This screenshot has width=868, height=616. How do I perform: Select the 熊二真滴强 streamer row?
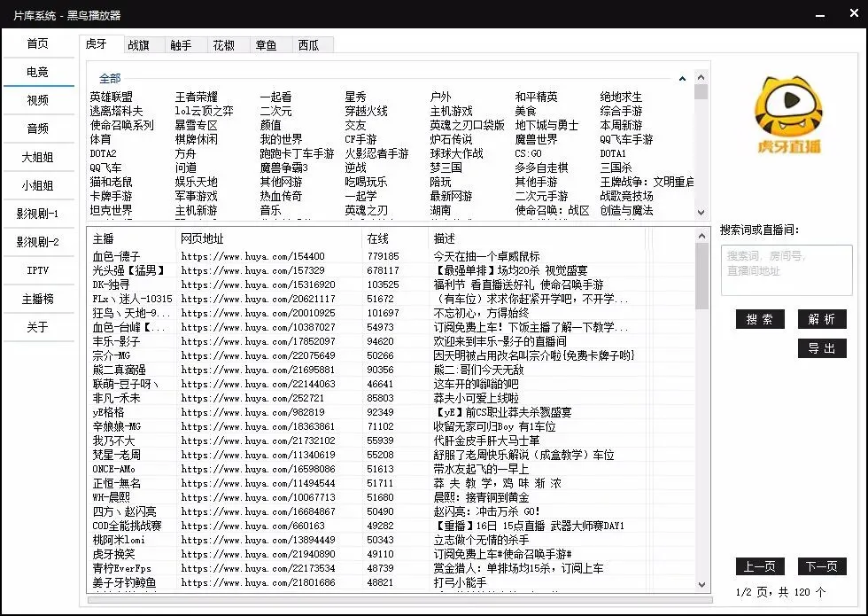pyautogui.click(x=391, y=370)
